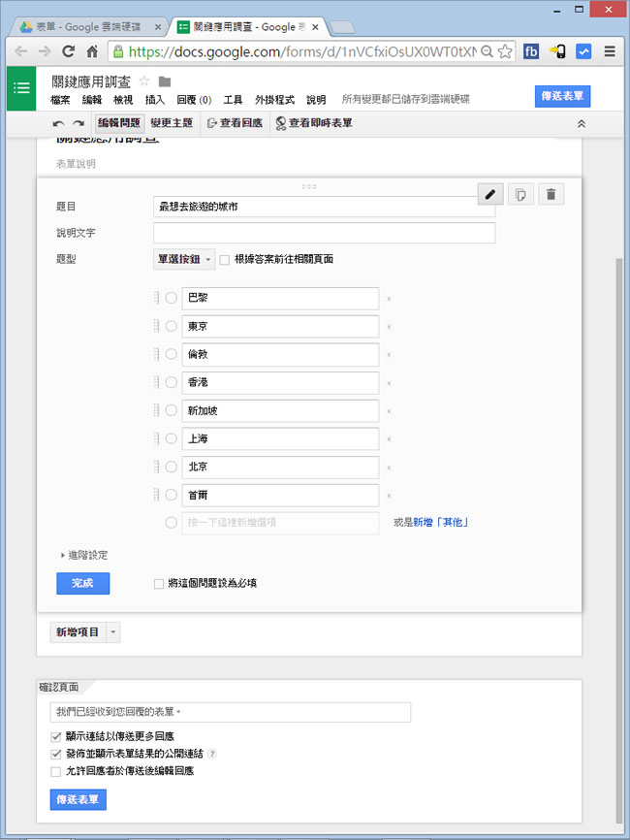Click the pencil edit icon on question
Image resolution: width=630 pixels, height=840 pixels.
(x=491, y=195)
